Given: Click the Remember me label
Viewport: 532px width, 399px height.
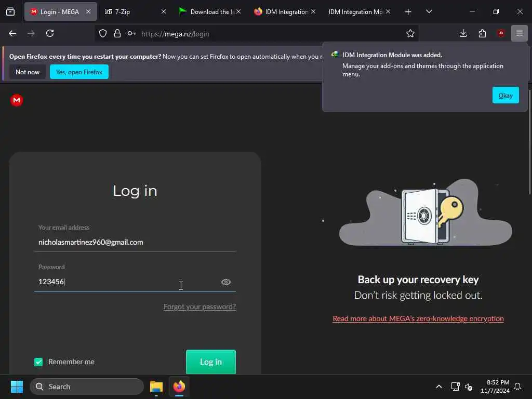Looking at the screenshot, I should 71,362.
